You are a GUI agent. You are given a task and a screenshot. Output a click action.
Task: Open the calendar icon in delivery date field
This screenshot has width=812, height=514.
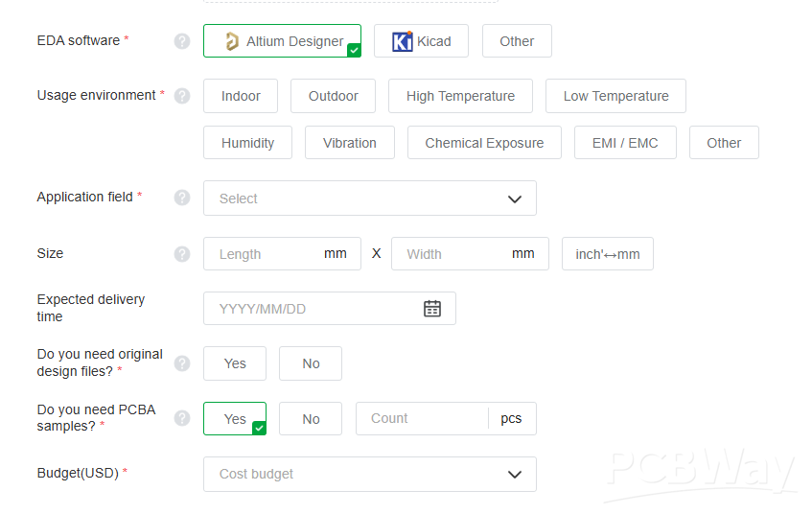(432, 309)
